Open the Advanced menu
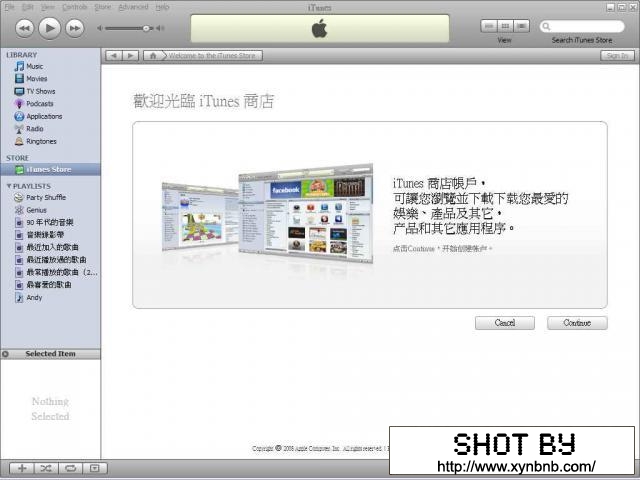Viewport: 640px width, 480px height. pyautogui.click(x=133, y=7)
